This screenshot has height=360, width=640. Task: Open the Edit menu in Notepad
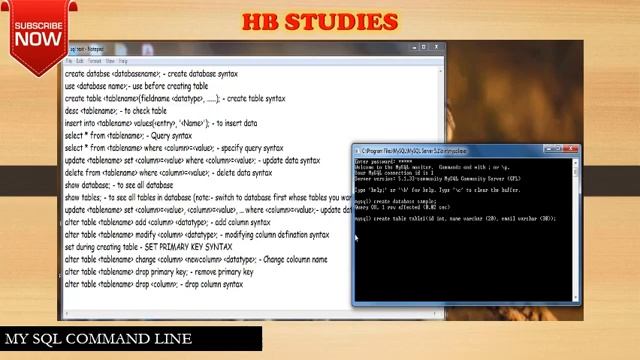(80, 61)
